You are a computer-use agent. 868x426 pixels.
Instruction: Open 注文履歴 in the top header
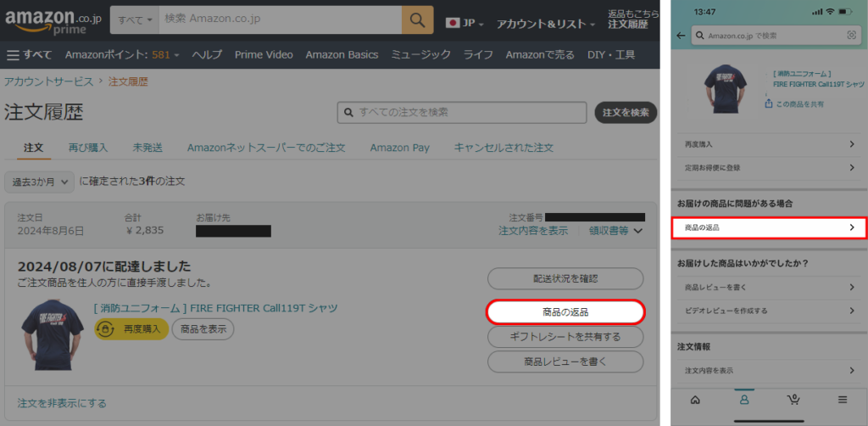tap(628, 25)
